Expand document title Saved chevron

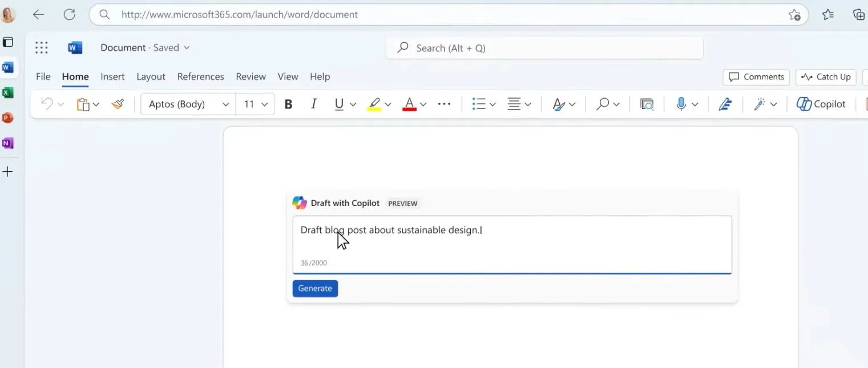point(187,48)
